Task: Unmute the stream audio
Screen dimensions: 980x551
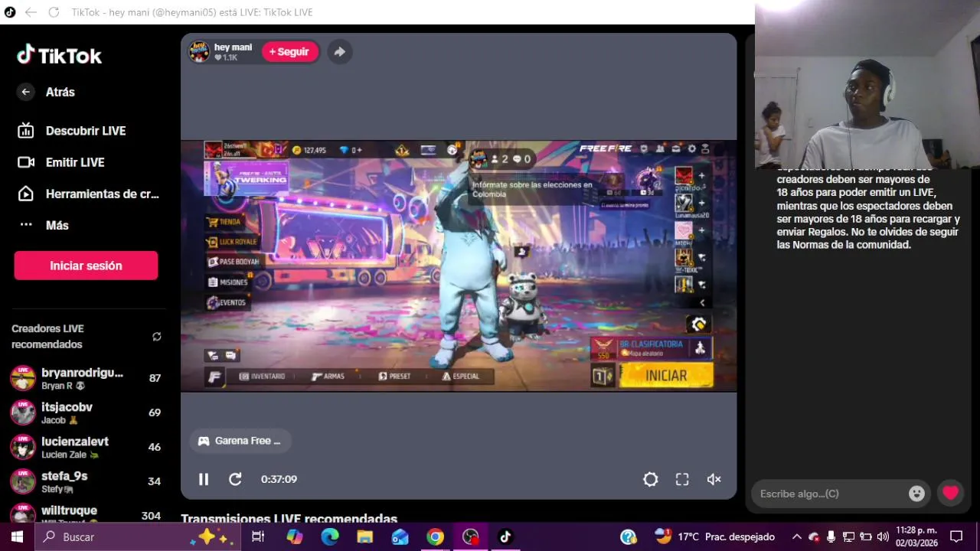Action: coord(714,479)
